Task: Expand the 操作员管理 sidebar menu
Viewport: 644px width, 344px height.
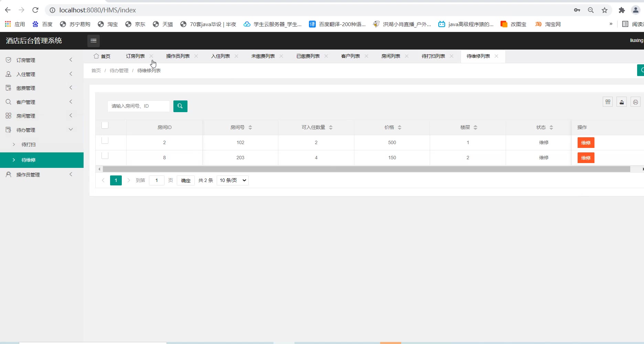Action: click(42, 175)
